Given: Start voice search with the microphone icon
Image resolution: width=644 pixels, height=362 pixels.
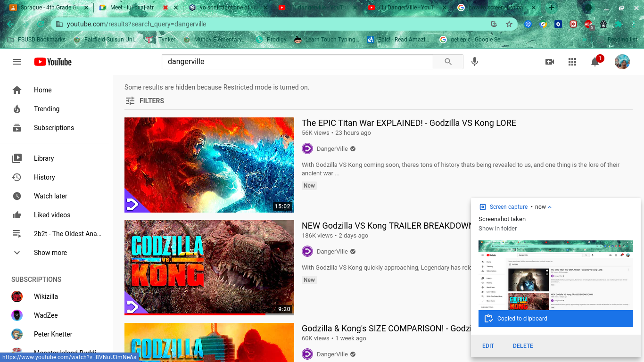Looking at the screenshot, I should pyautogui.click(x=475, y=62).
